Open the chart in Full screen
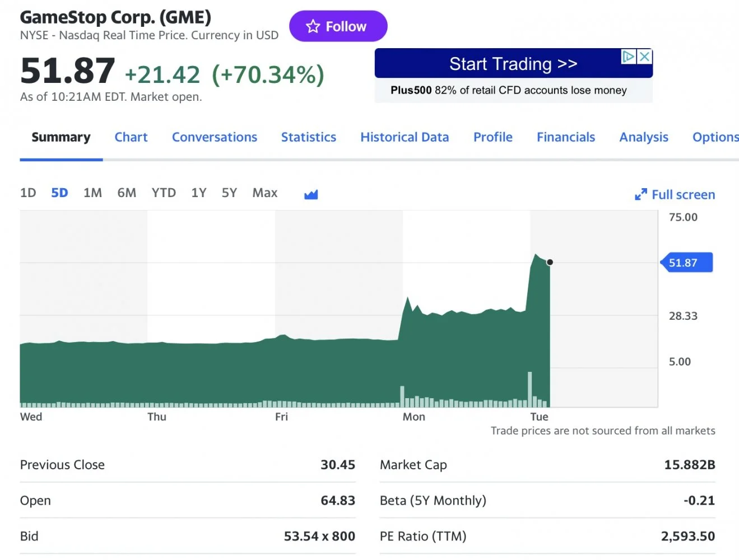The height and width of the screenshot is (560, 739). 675,194
